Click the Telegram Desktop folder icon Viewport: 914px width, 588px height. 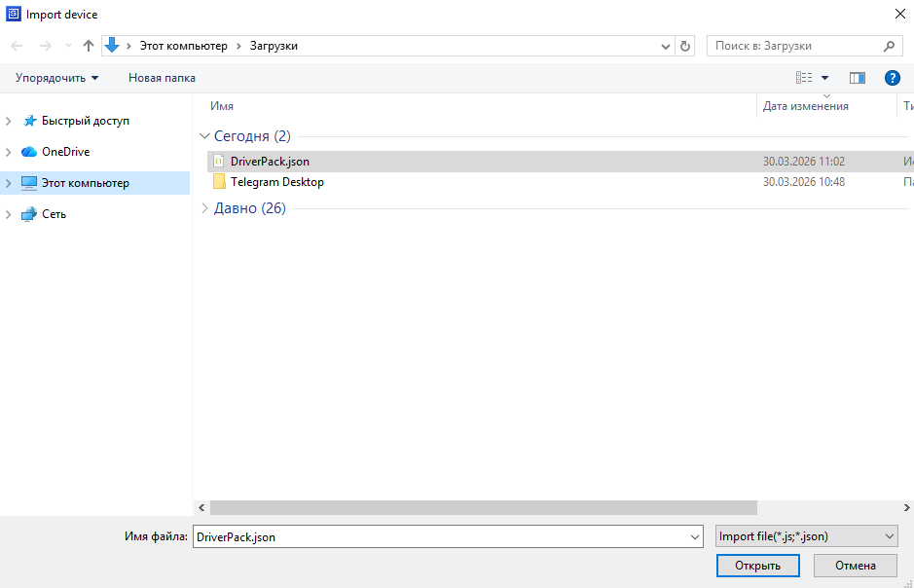pyautogui.click(x=219, y=182)
